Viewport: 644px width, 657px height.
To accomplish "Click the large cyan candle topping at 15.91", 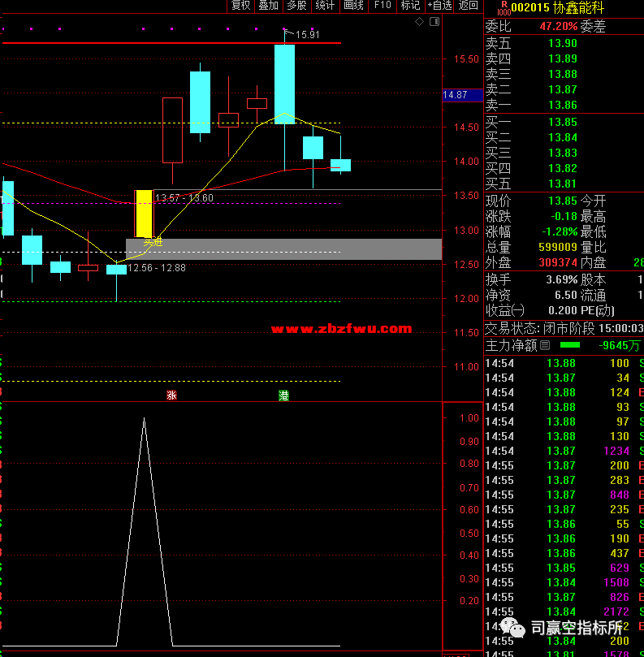I will pyautogui.click(x=284, y=84).
